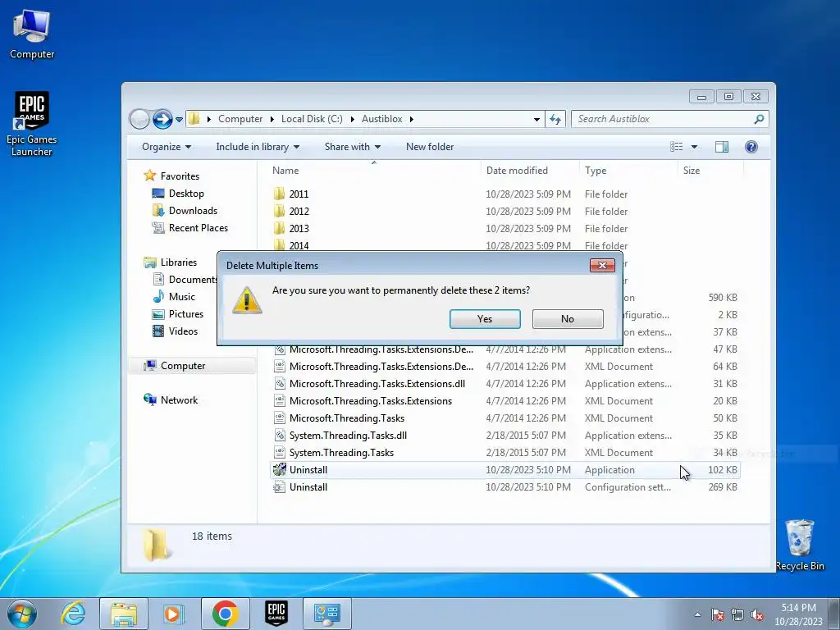Click the muted volume tray icon
840x630 pixels.
click(x=757, y=614)
